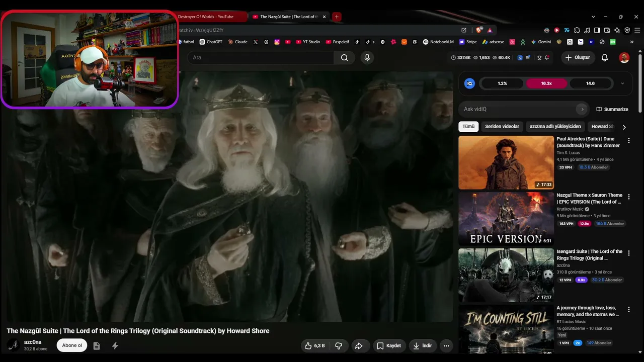Click the 16.3x vidIQ score pill
This screenshot has height=362, width=644.
pyautogui.click(x=546, y=83)
